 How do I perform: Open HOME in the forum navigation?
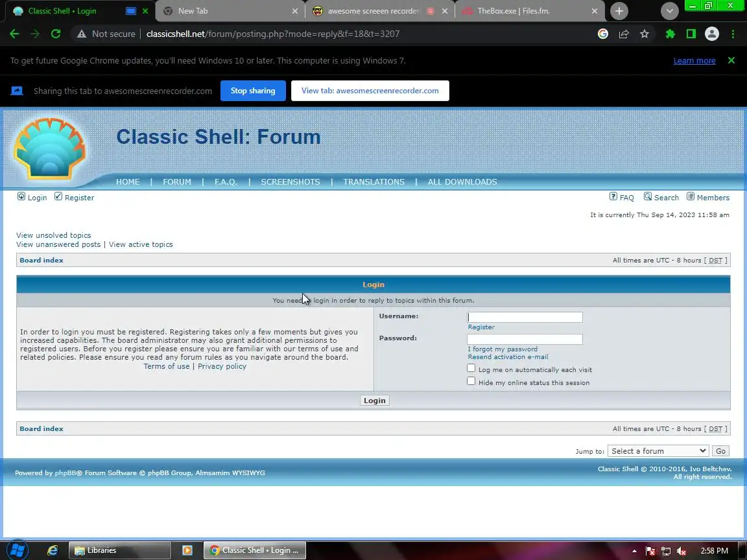click(x=128, y=182)
